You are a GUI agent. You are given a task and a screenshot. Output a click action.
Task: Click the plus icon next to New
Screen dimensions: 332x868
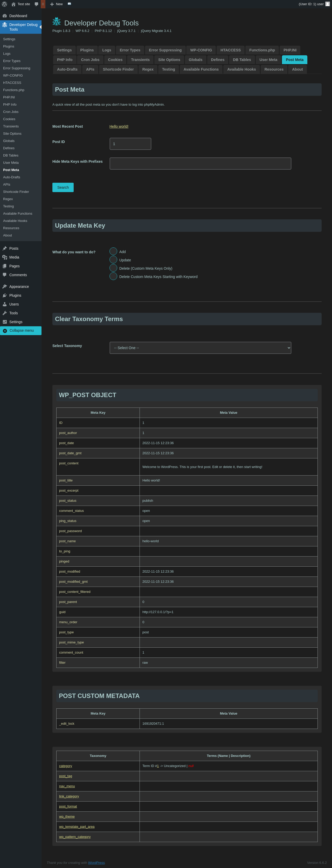(x=52, y=4)
